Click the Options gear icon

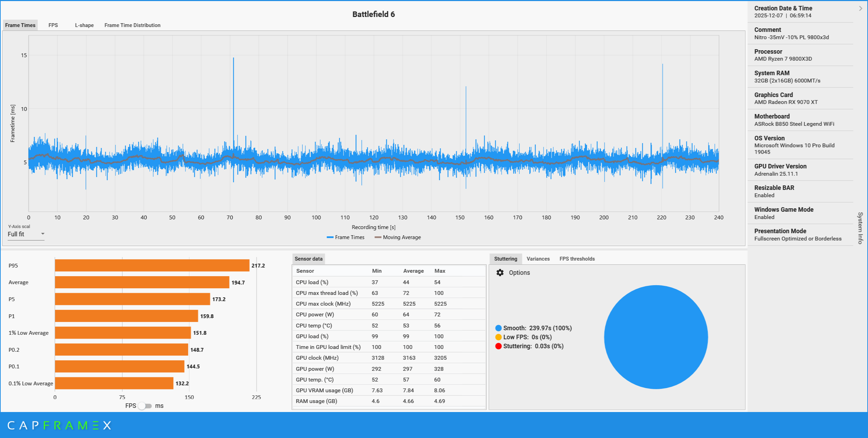[x=500, y=273]
